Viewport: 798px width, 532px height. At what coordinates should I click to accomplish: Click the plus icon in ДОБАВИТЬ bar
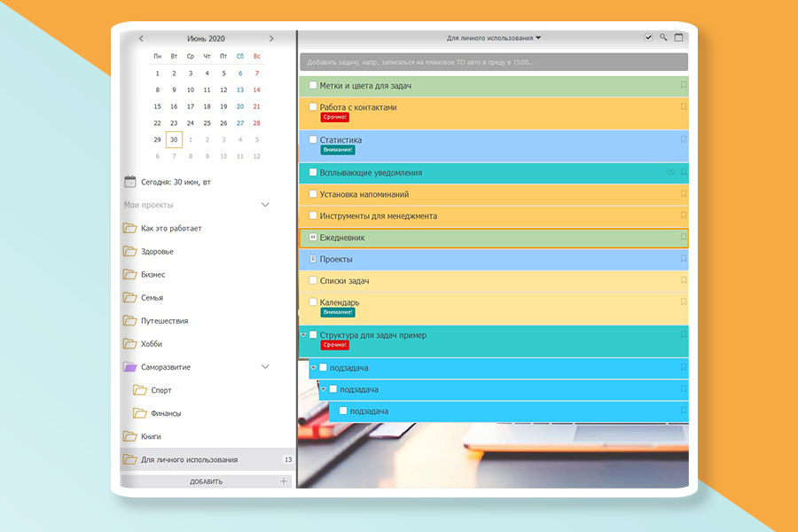(283, 481)
